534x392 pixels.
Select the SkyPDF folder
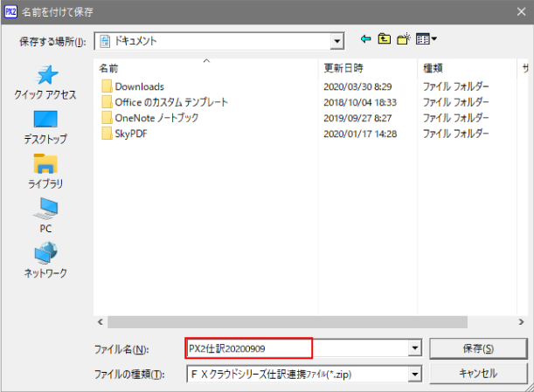point(133,134)
